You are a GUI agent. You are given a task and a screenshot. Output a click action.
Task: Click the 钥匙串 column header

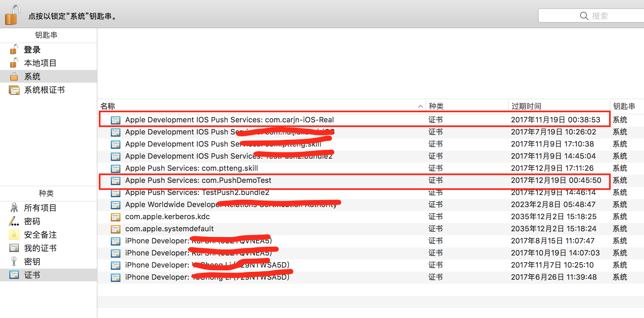(624, 106)
